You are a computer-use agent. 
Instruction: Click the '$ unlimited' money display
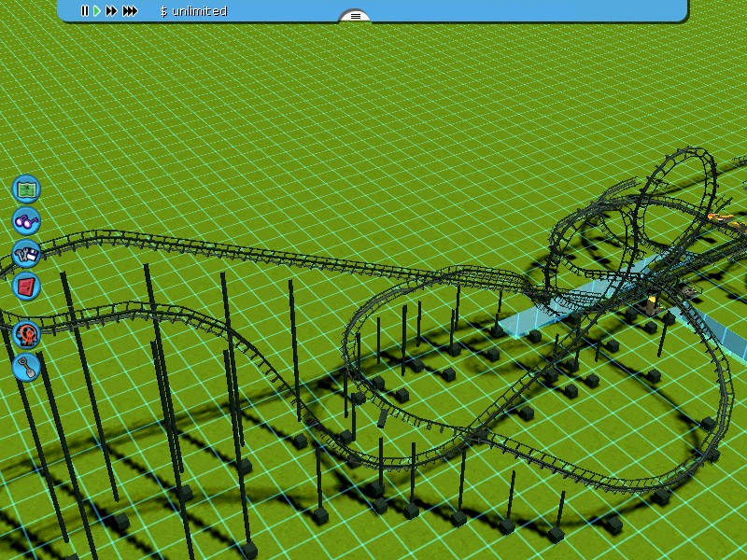click(193, 11)
